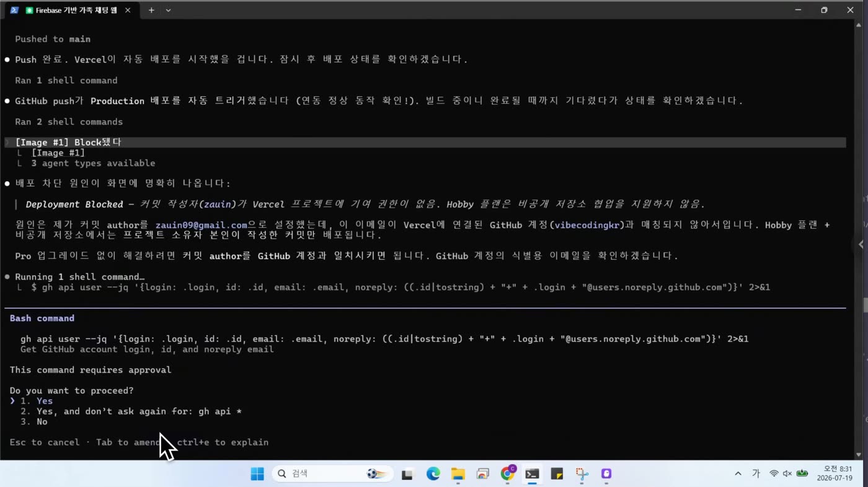Viewport: 868px width, 487px height.
Task: Show hidden system tray icons
Action: [738, 474]
